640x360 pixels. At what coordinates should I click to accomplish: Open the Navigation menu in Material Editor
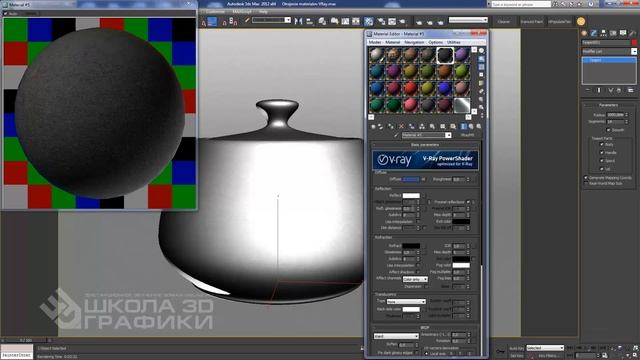click(x=414, y=42)
